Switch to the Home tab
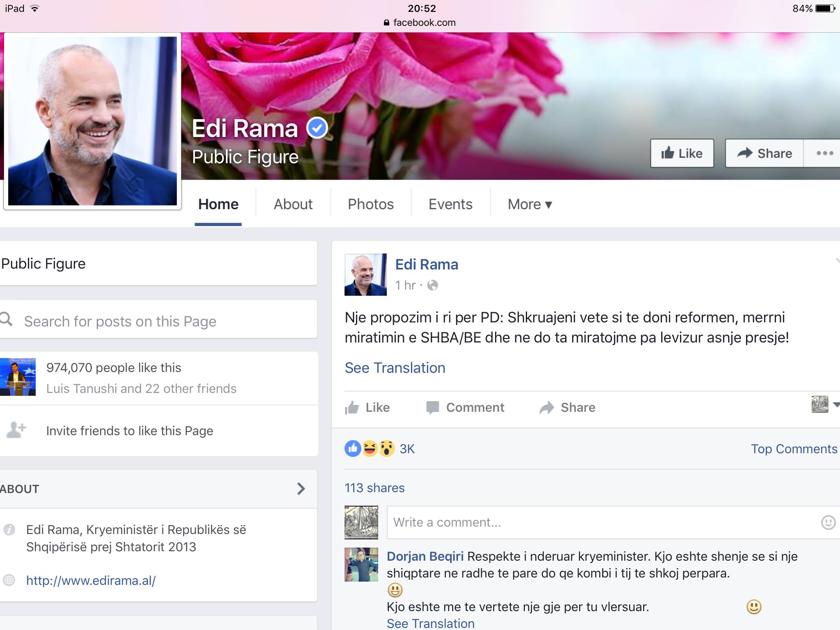840x630 pixels. (218, 204)
